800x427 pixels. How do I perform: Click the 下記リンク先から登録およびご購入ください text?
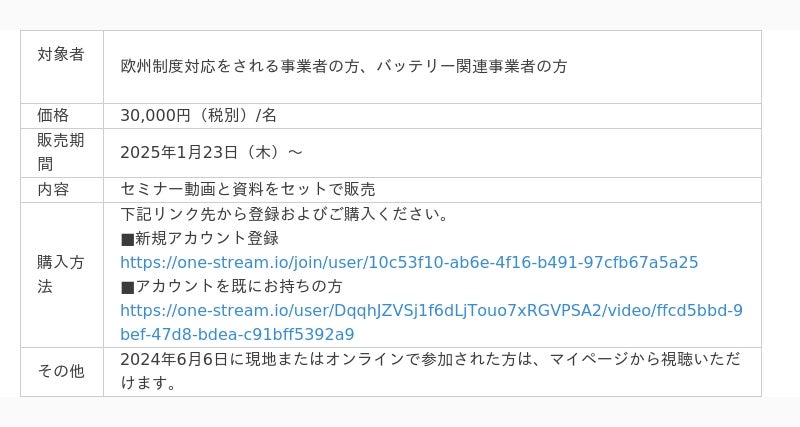(x=280, y=214)
